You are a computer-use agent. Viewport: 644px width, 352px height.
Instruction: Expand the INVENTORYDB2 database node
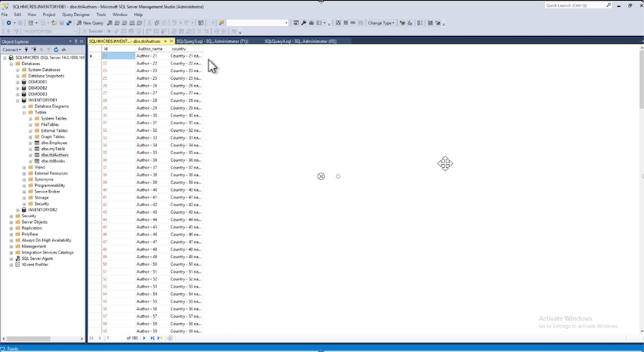[18, 210]
